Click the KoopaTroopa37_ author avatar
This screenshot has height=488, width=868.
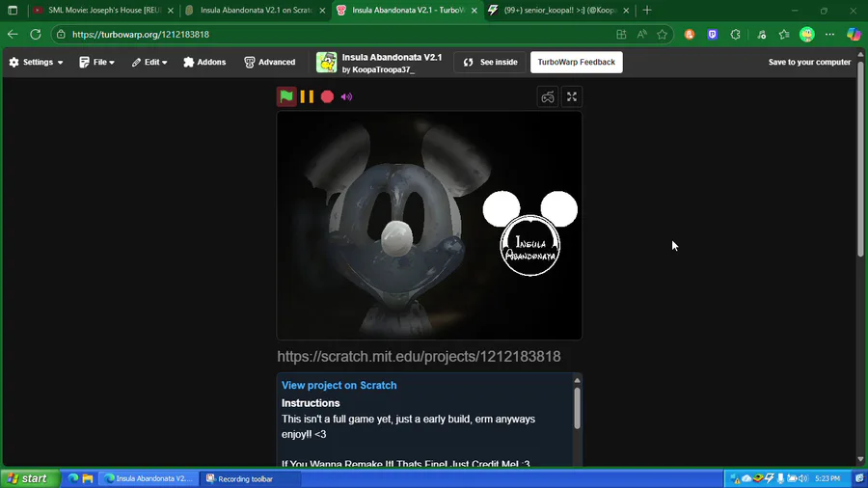coord(326,62)
